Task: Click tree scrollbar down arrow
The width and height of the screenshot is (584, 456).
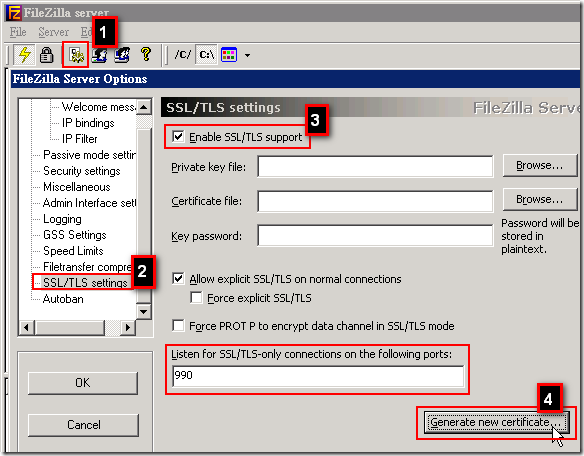Action: [144, 311]
